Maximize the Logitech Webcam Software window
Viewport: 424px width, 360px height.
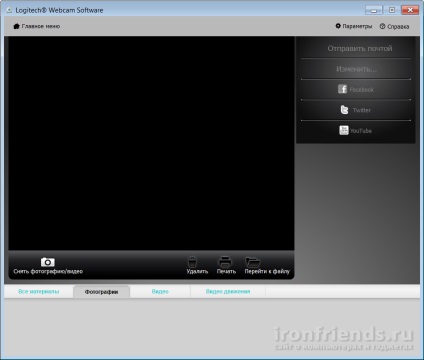(x=392, y=10)
